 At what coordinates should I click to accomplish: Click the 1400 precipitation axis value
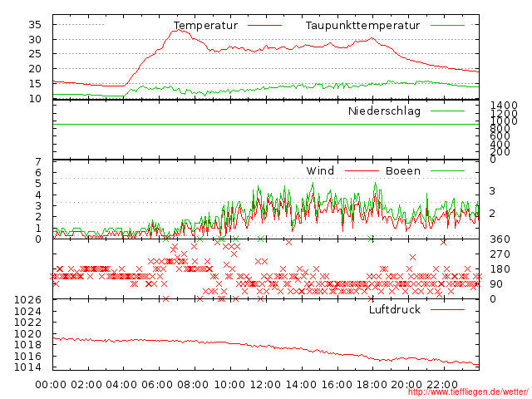(x=504, y=106)
